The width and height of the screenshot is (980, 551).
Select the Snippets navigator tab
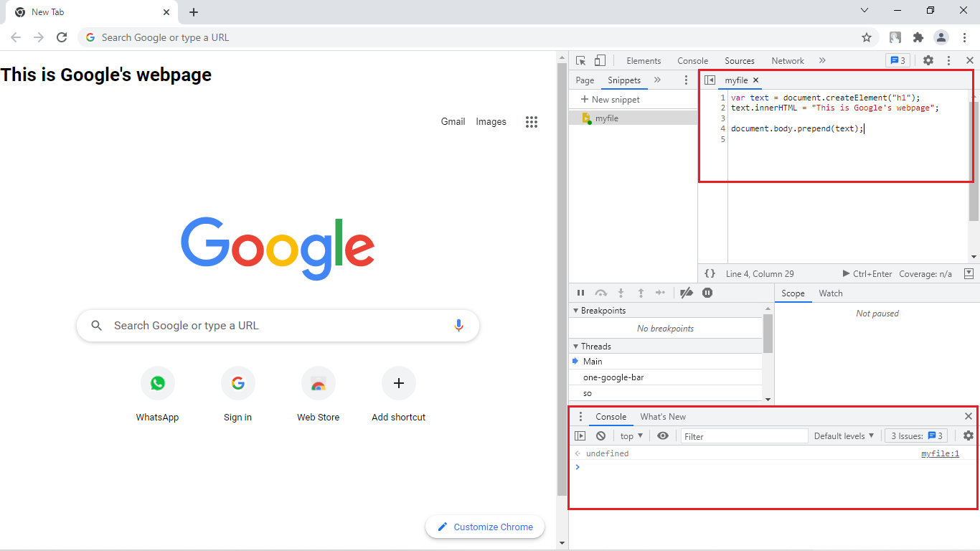[x=624, y=80]
